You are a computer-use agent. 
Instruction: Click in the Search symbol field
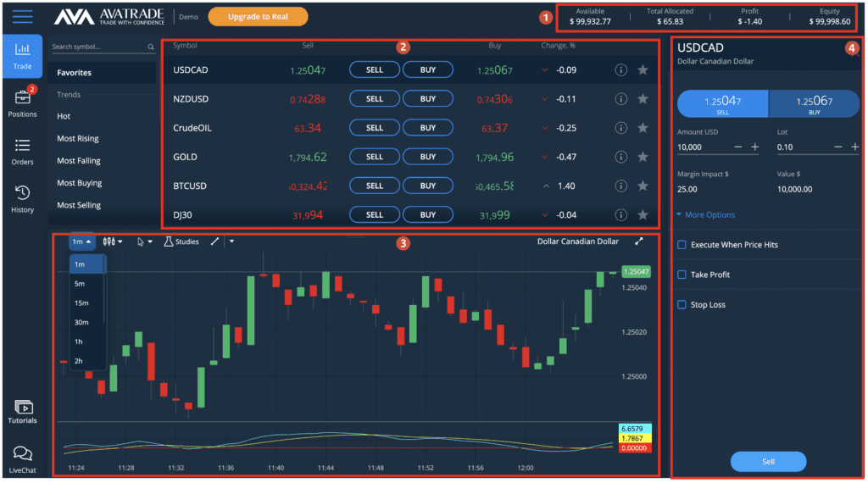(97, 47)
